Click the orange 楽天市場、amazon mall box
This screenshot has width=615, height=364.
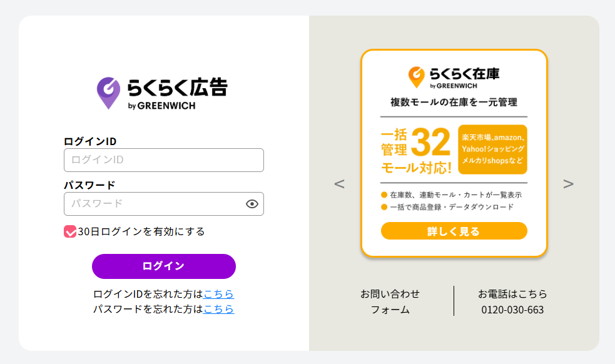[492, 149]
